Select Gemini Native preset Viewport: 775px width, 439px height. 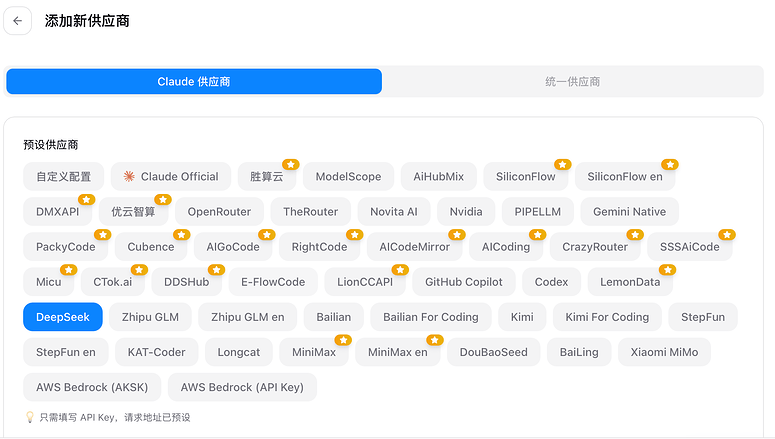(x=630, y=212)
